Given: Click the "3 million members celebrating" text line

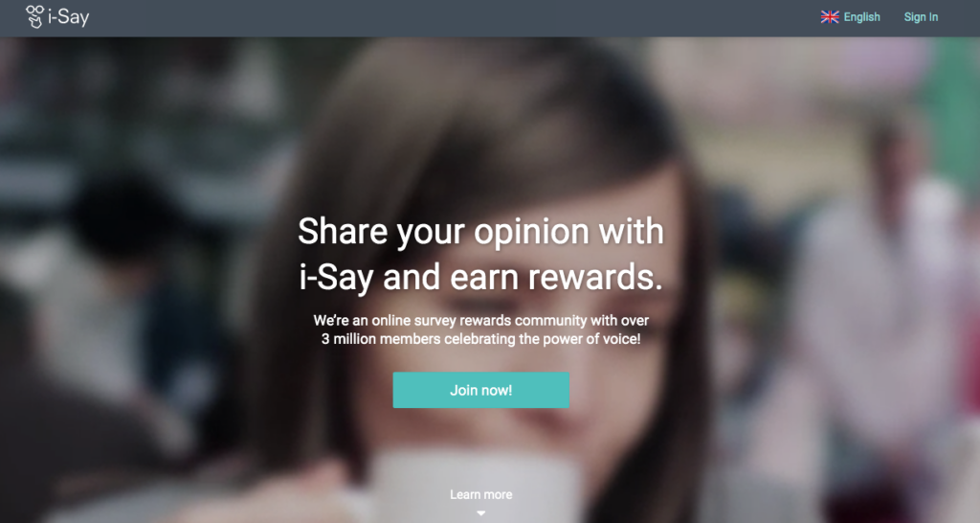Looking at the screenshot, I should [480, 339].
